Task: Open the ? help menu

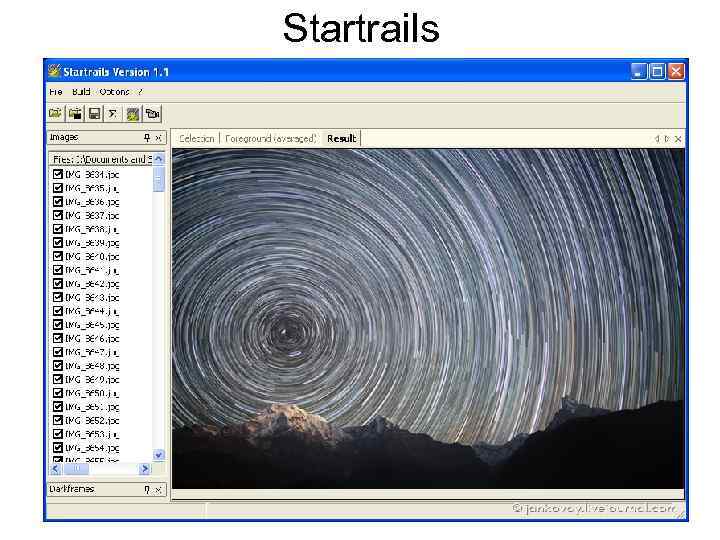Action: (140, 92)
